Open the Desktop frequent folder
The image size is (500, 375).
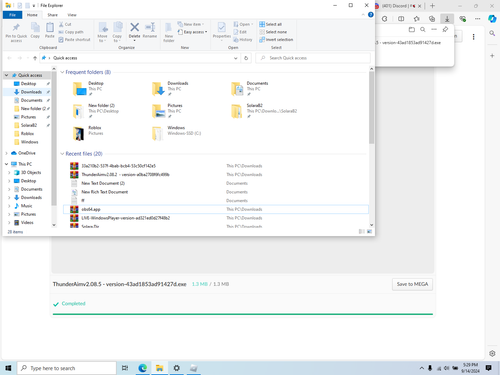coord(89,89)
